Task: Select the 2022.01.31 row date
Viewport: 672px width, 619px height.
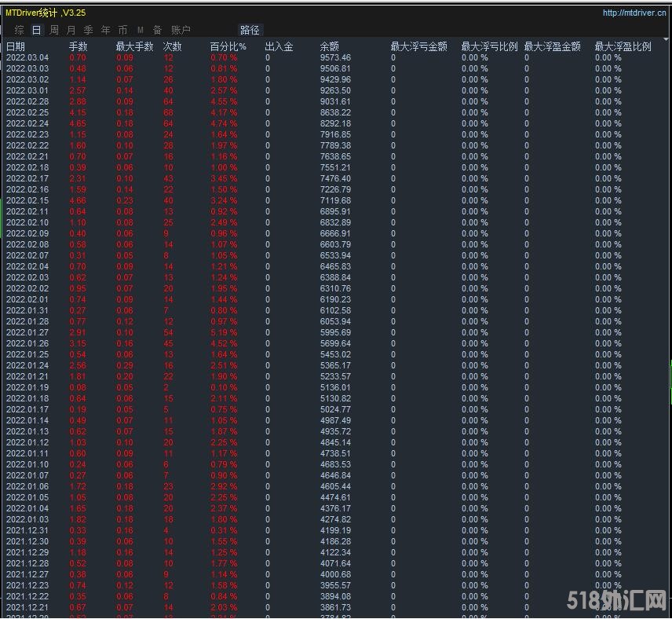Action: 27,311
